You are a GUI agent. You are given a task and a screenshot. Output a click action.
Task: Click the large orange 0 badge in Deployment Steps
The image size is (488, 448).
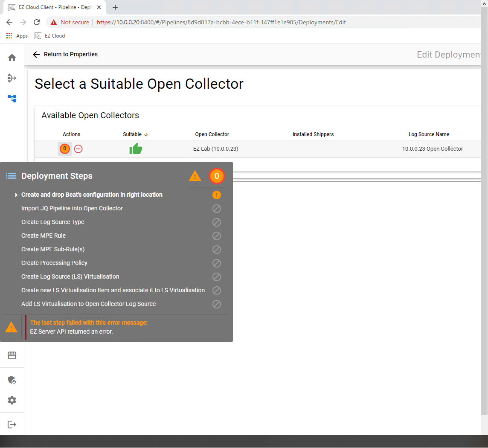point(217,176)
